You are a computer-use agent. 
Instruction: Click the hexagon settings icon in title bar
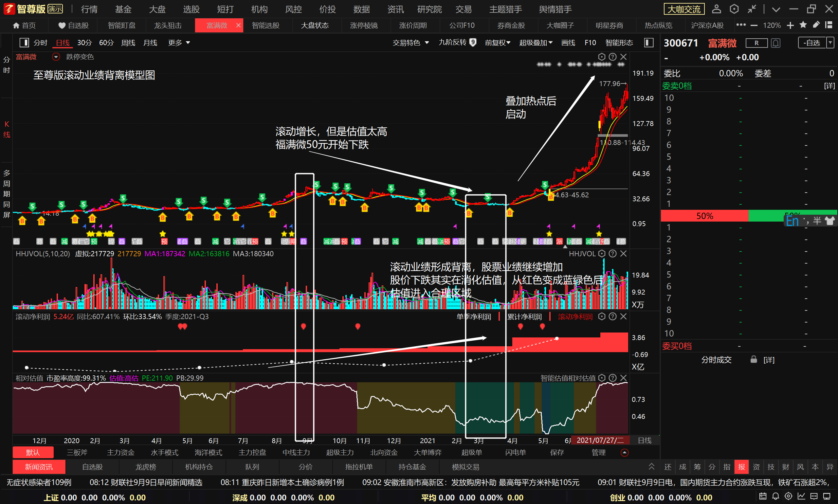point(734,9)
